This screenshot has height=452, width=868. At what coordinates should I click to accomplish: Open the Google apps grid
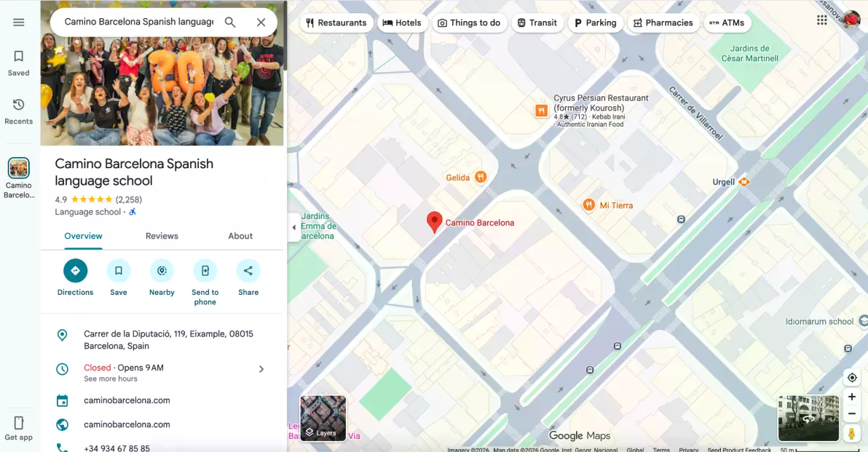[x=821, y=20]
